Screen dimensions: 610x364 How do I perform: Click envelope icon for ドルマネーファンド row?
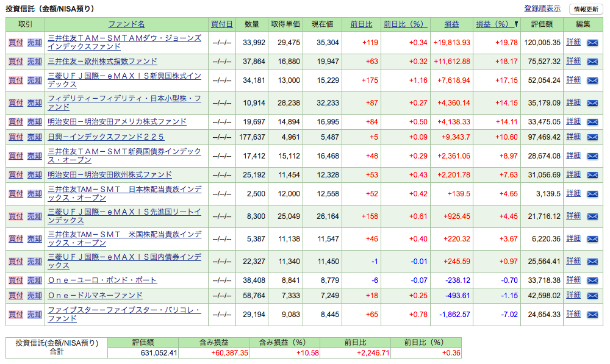point(592,296)
